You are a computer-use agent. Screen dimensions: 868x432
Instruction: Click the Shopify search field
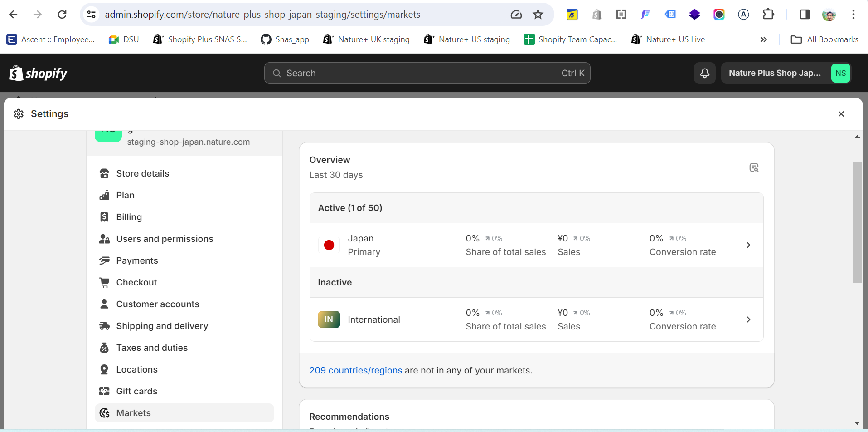pos(427,73)
